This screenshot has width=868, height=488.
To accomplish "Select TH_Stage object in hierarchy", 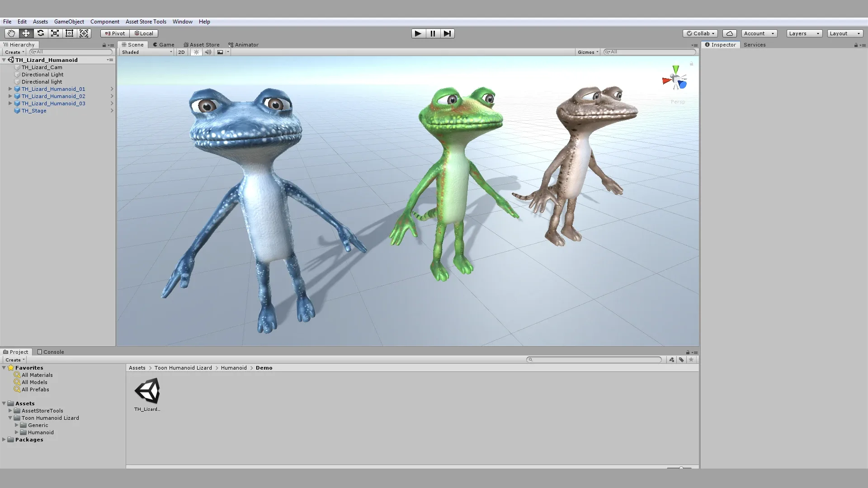I will pos(34,111).
